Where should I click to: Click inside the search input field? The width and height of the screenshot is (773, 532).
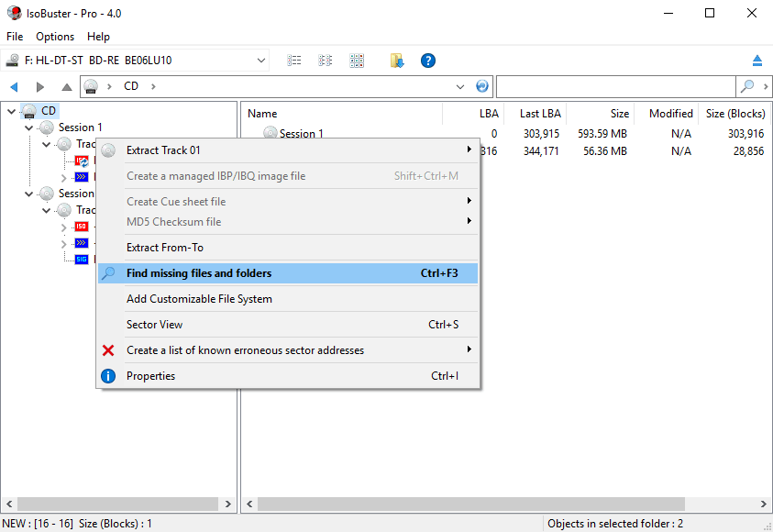(615, 86)
